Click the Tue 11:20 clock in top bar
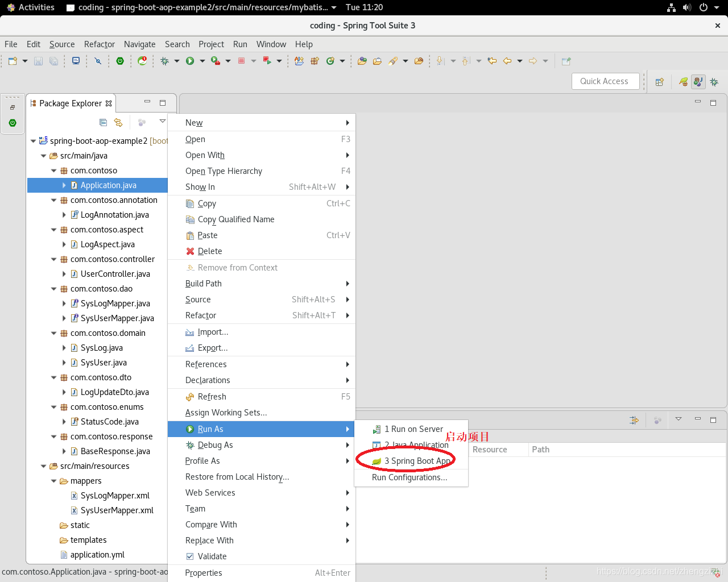This screenshot has width=728, height=582. pyautogui.click(x=364, y=7)
